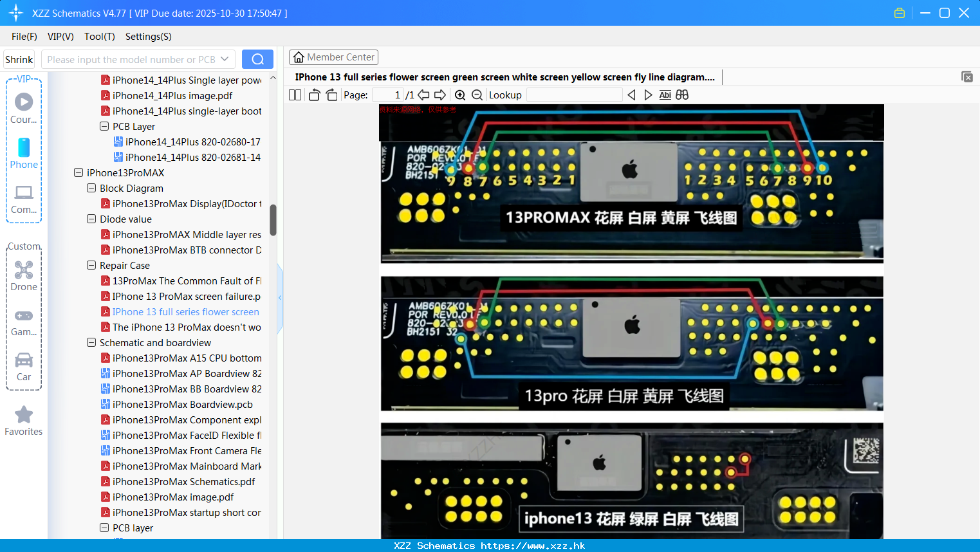Collapse the Repair Case node
The image size is (980, 552).
click(x=91, y=265)
